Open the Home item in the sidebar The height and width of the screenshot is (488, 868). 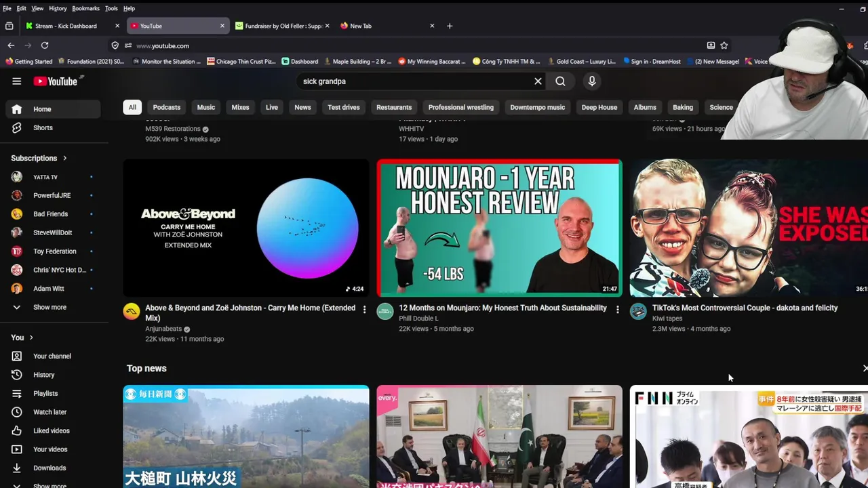53,109
